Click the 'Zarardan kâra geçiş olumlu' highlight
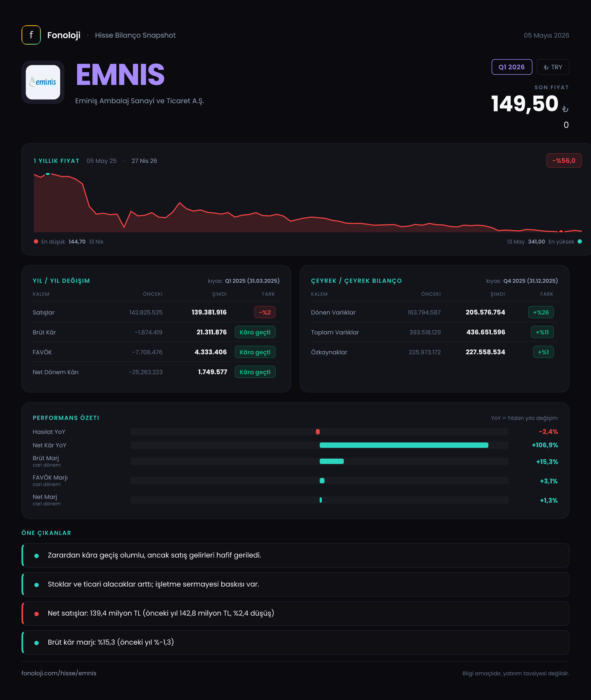 [x=295, y=555]
